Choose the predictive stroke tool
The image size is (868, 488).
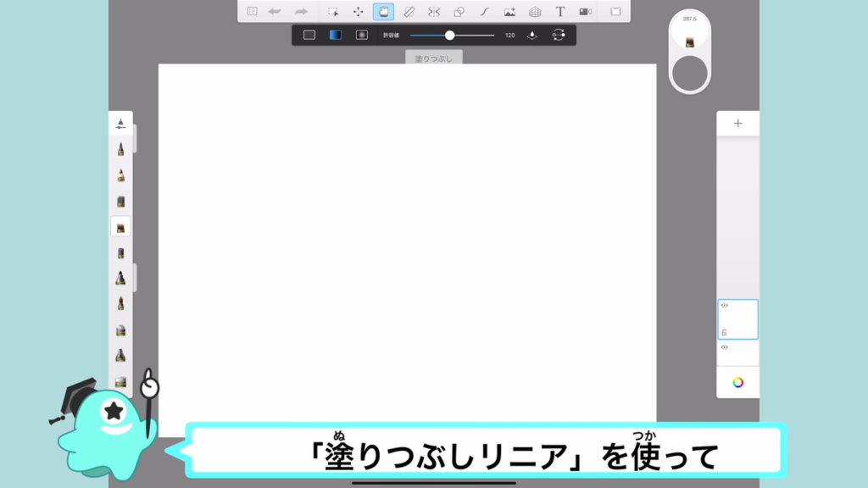[484, 12]
